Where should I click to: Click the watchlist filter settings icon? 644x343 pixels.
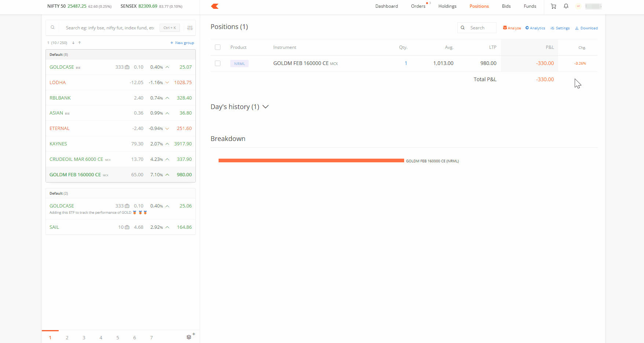190,28
